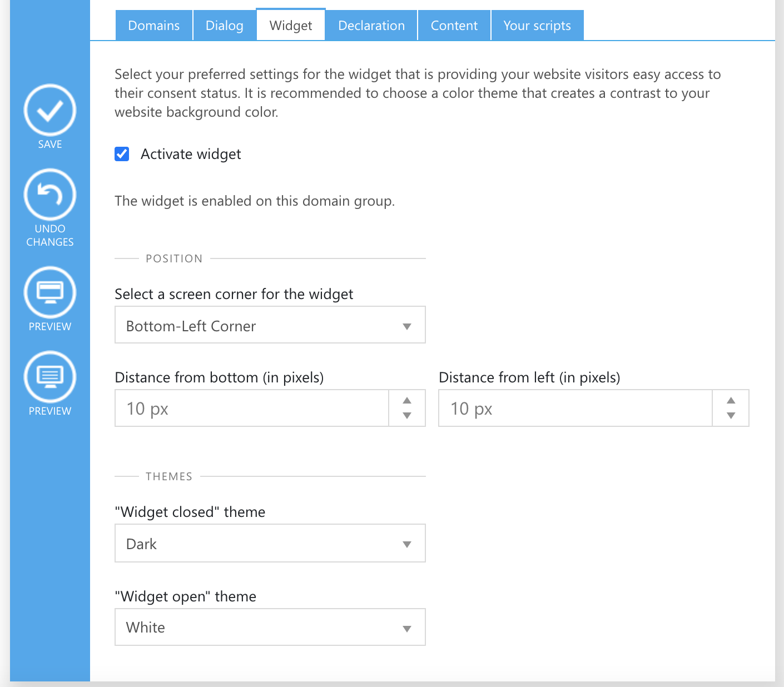Switch to the Domains tab

[154, 26]
